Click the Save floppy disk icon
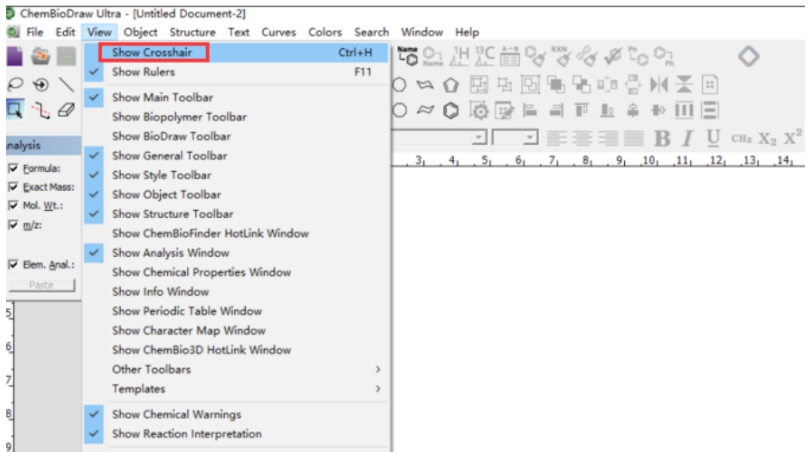Screen dimensions: 810x452 click(x=66, y=56)
